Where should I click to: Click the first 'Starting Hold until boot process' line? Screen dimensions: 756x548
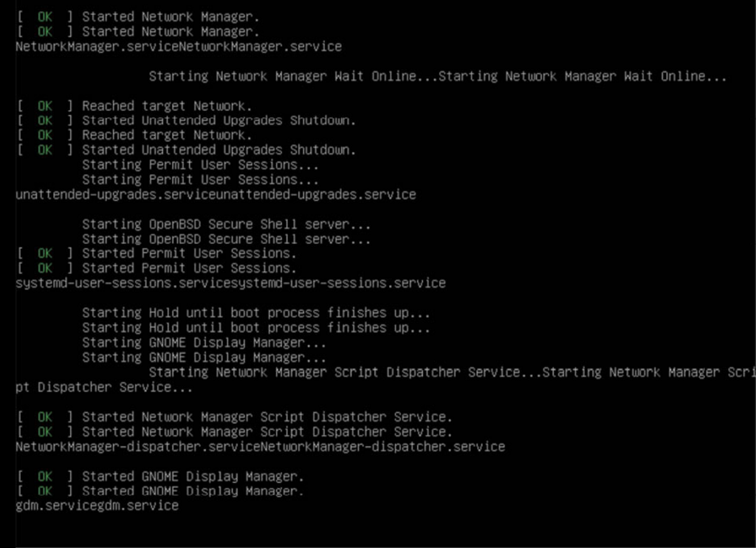[x=255, y=313]
